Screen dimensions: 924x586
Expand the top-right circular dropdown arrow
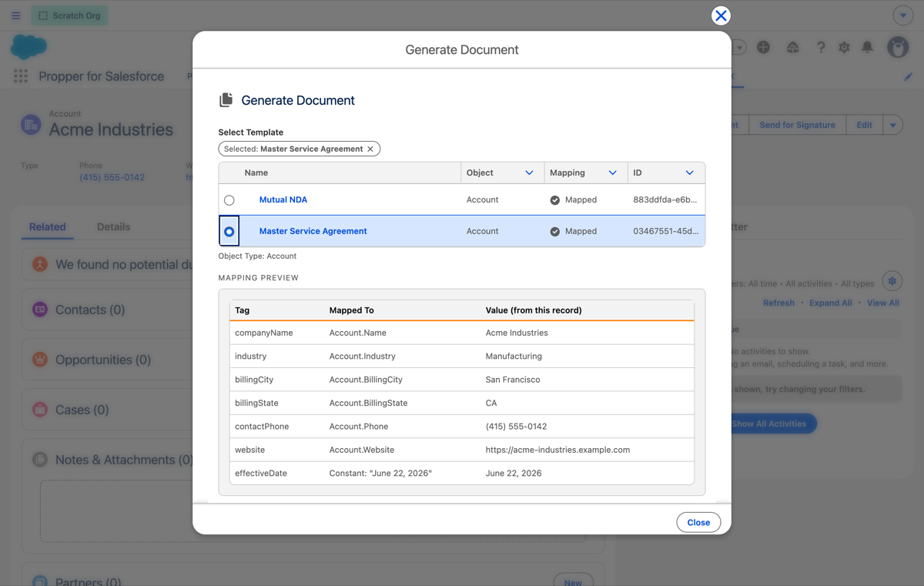903,15
